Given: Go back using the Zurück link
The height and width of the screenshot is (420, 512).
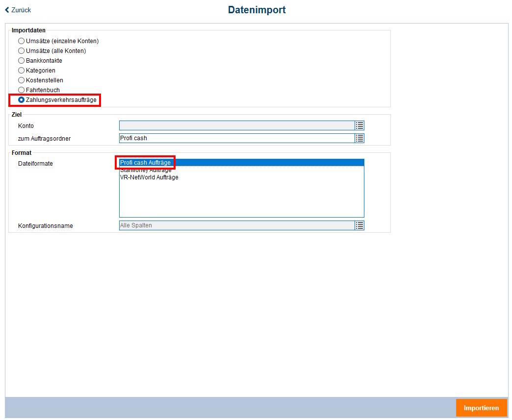Looking at the screenshot, I should tap(18, 10).
